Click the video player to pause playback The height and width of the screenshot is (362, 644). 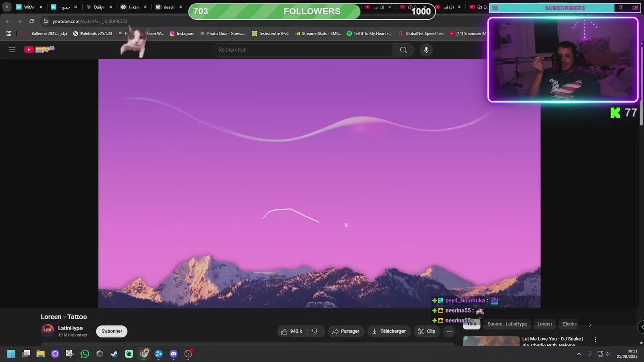pyautogui.click(x=319, y=184)
